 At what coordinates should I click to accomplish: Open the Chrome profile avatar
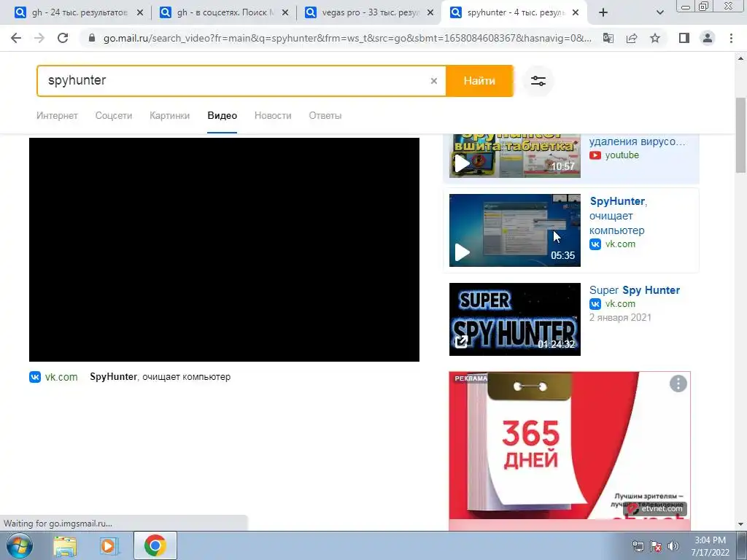[708, 38]
